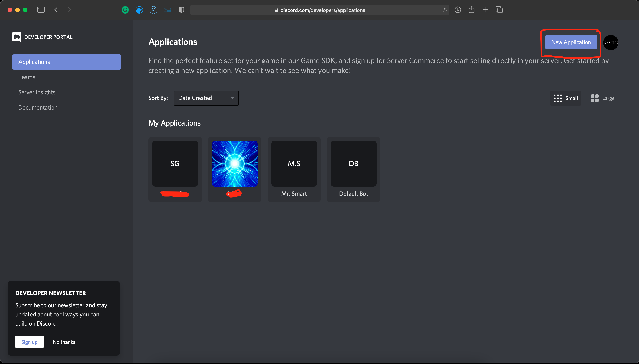
Task: Select the Teams sidebar item
Action: point(26,77)
